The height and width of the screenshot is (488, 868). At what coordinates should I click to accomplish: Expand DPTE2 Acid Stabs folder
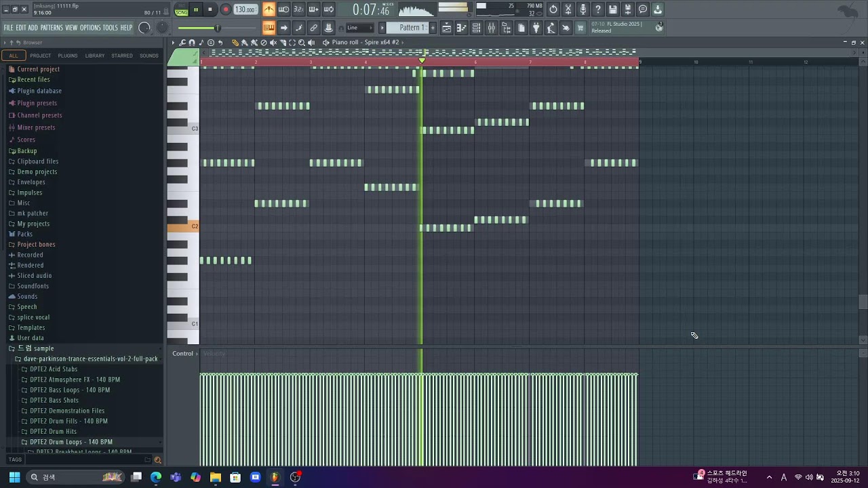click(54, 369)
